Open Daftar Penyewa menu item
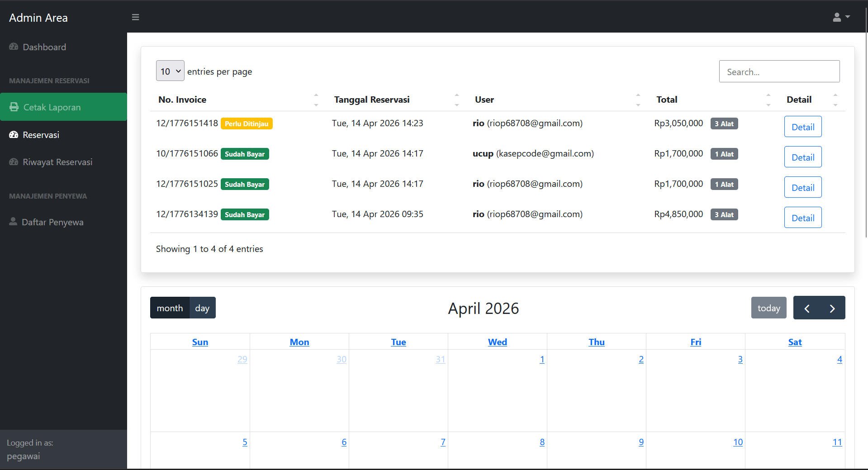 click(63, 222)
